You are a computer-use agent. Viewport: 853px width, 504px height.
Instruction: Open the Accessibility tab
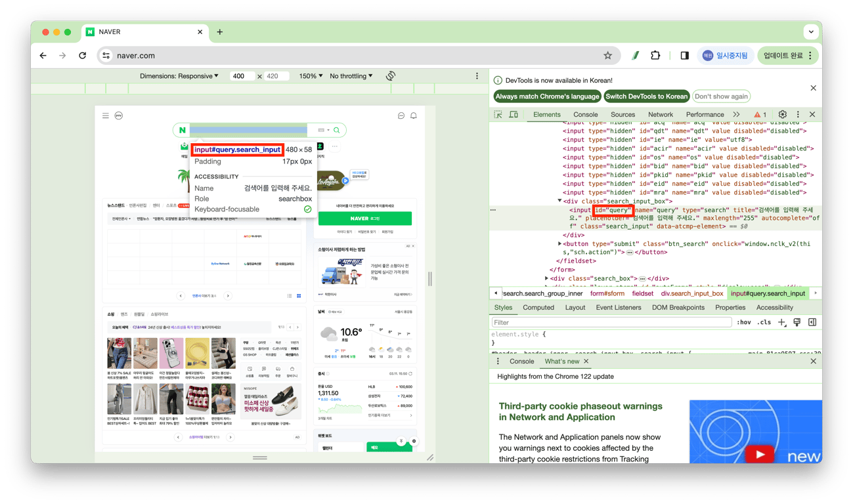coord(774,308)
